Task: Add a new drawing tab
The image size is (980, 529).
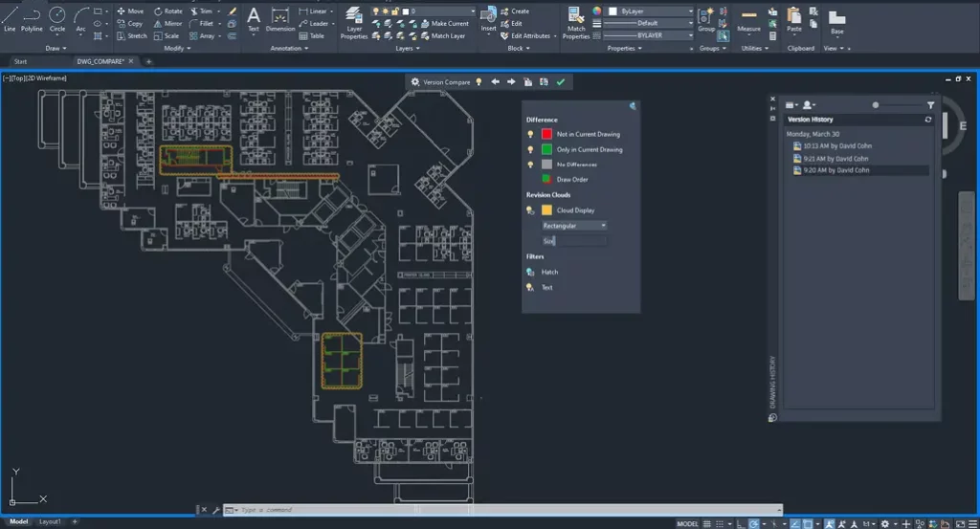Action: point(148,62)
